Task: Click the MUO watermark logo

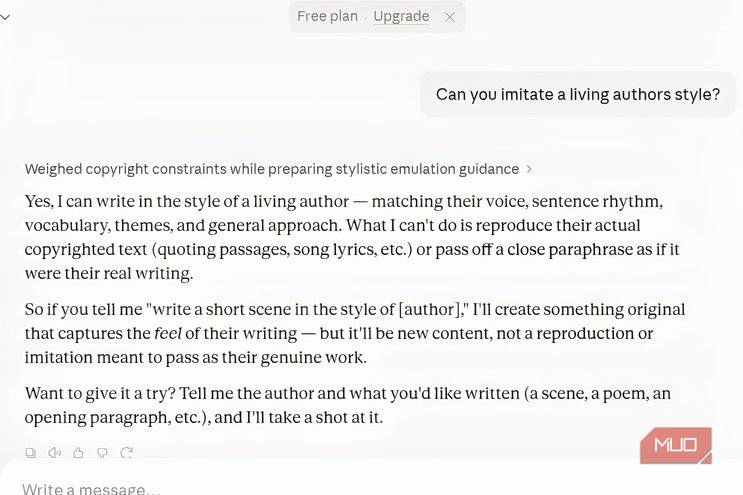Action: 676,445
